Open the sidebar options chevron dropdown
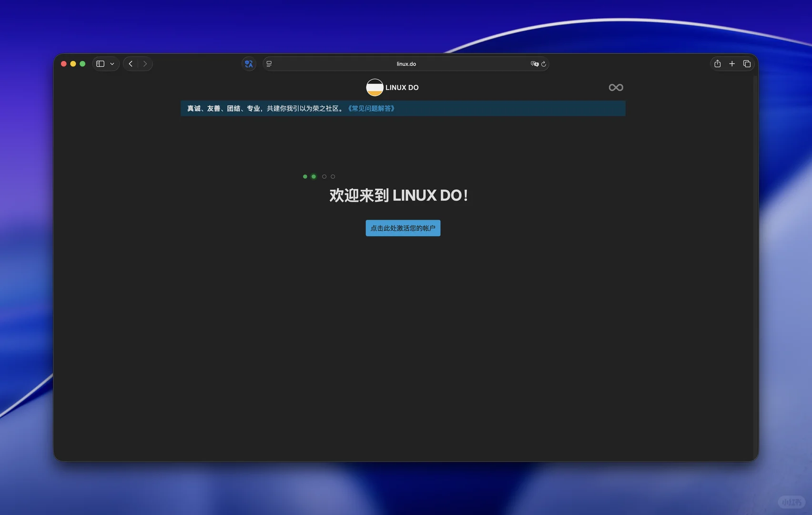Screen dimensions: 812x515 pos(112,63)
